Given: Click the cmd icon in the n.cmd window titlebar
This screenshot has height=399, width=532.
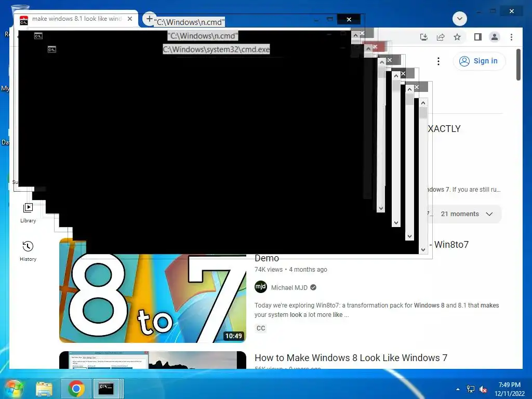Looking at the screenshot, I should pos(38,36).
